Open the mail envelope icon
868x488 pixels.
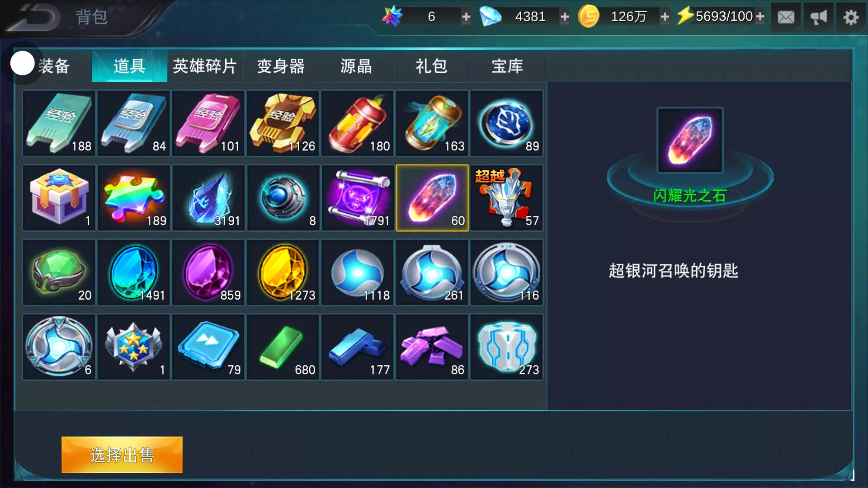click(x=786, y=17)
